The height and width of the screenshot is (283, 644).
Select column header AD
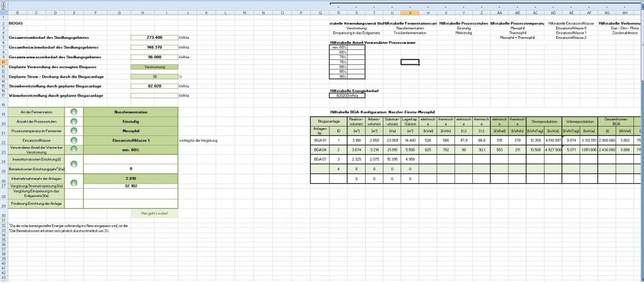[x=553, y=13]
